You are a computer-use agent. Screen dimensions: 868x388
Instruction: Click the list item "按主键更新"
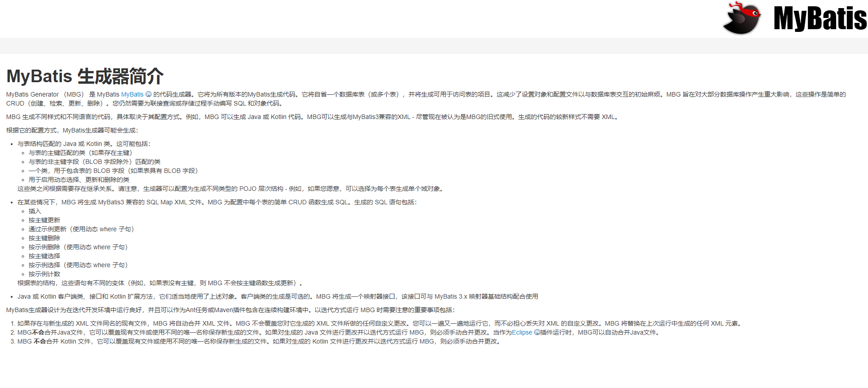pos(44,220)
